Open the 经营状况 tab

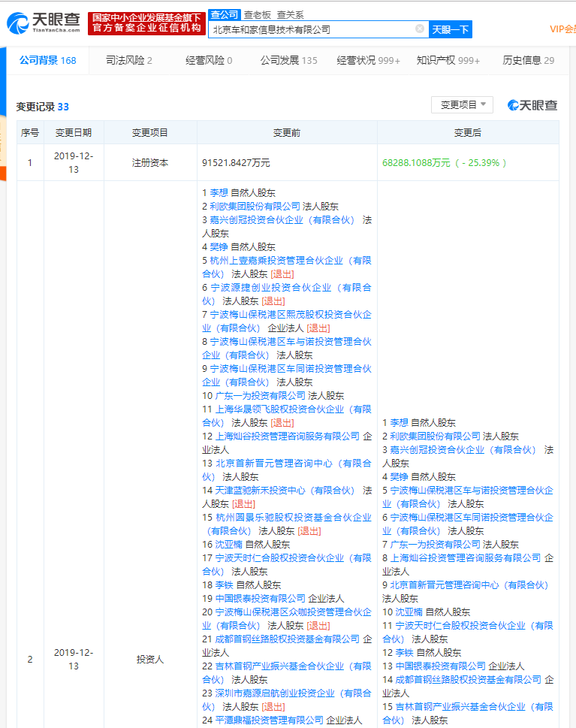pyautogui.click(x=369, y=60)
